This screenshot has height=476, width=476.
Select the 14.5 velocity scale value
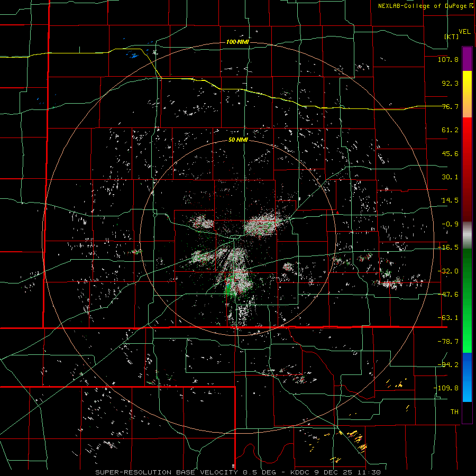click(450, 200)
